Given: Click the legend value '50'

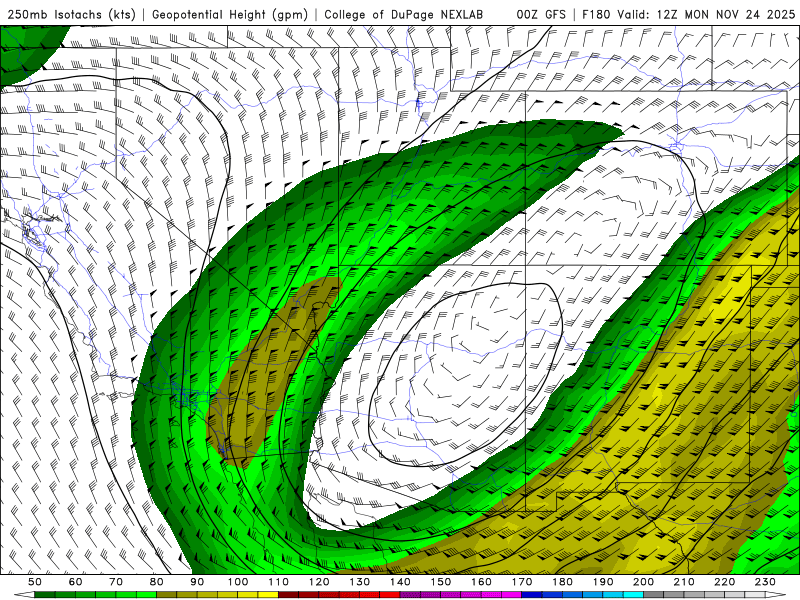Looking at the screenshot, I should pyautogui.click(x=35, y=582).
